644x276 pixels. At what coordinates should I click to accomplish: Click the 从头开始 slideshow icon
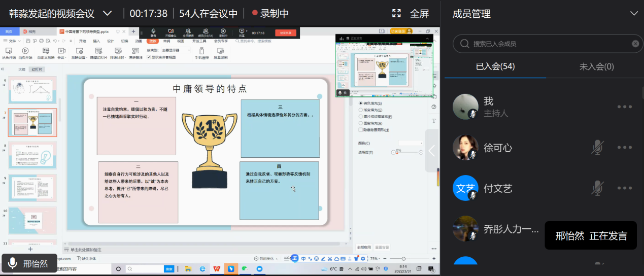(9, 51)
